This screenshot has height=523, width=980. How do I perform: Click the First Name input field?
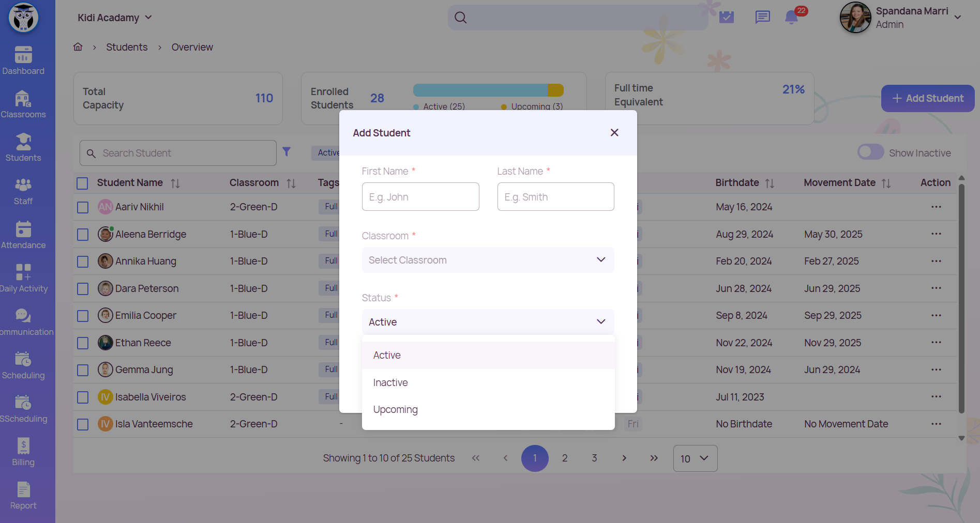[420, 197]
